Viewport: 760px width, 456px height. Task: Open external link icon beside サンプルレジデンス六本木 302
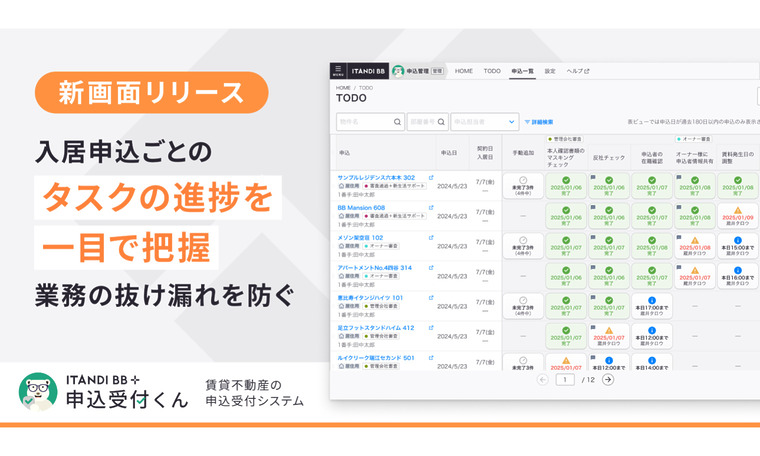(x=431, y=177)
